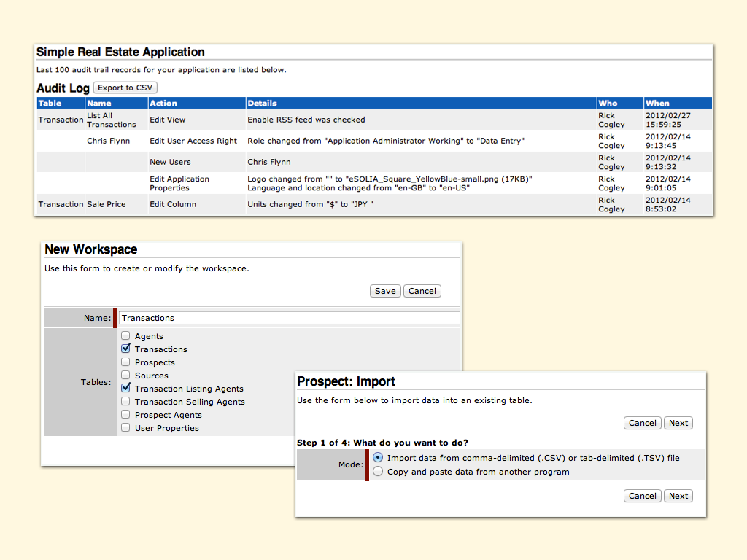Cancel the New Workspace form
Image resolution: width=747 pixels, height=560 pixels.
click(422, 291)
